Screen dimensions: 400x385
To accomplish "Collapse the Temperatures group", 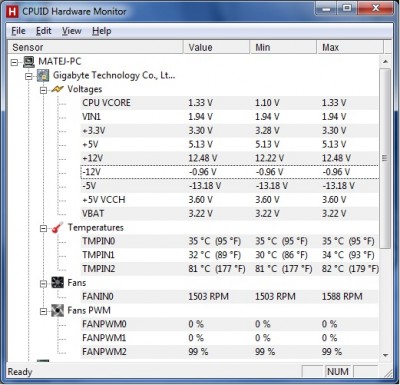I will coord(43,228).
